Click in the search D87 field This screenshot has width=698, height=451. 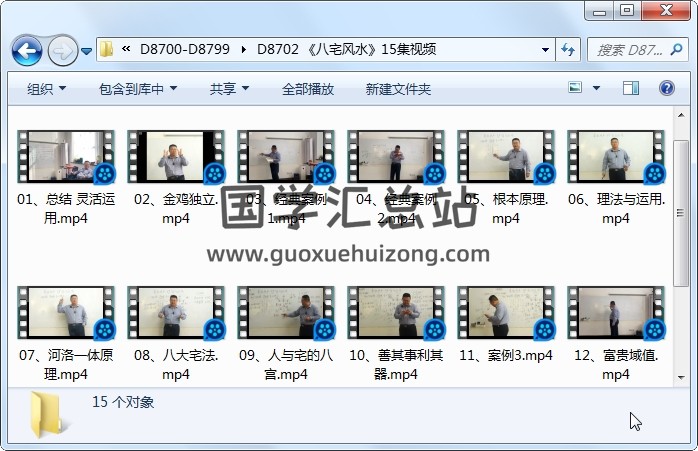[x=629, y=50]
